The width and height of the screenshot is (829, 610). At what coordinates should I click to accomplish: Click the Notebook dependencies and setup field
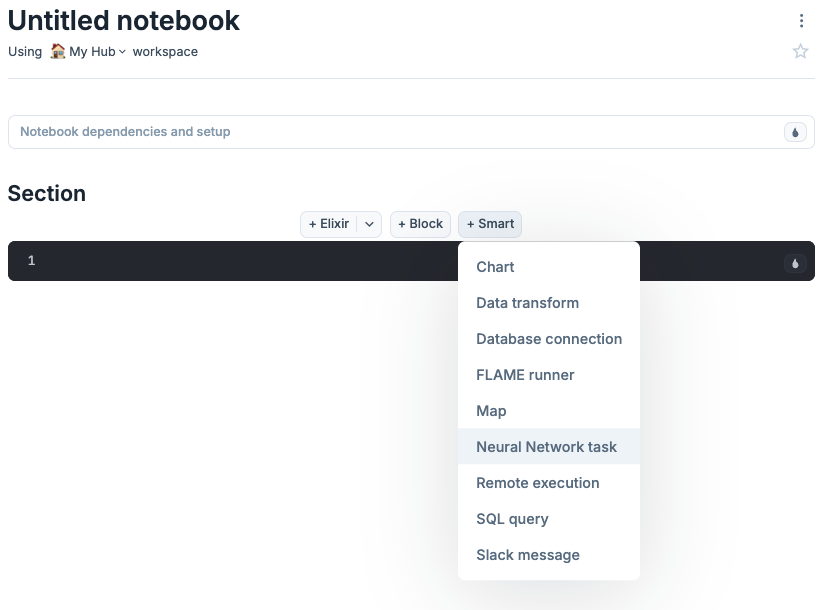(x=411, y=132)
